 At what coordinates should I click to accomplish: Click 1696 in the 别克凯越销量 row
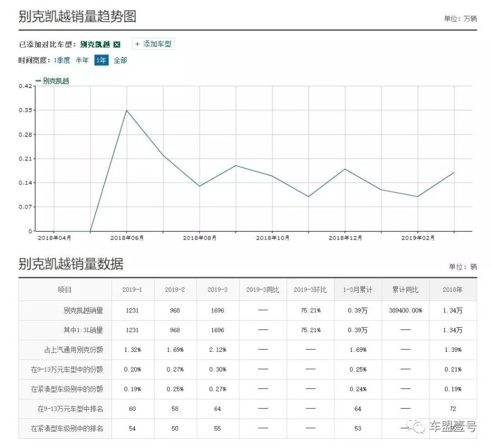click(x=217, y=310)
